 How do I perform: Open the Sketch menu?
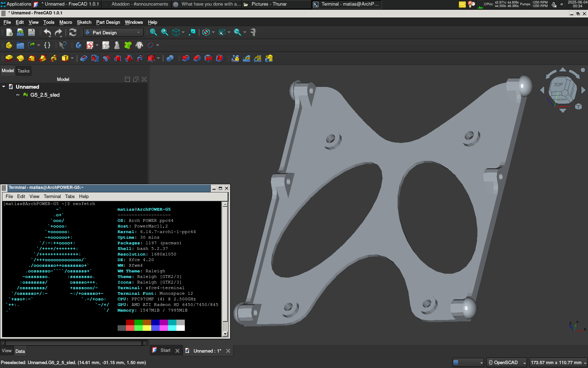(84, 22)
